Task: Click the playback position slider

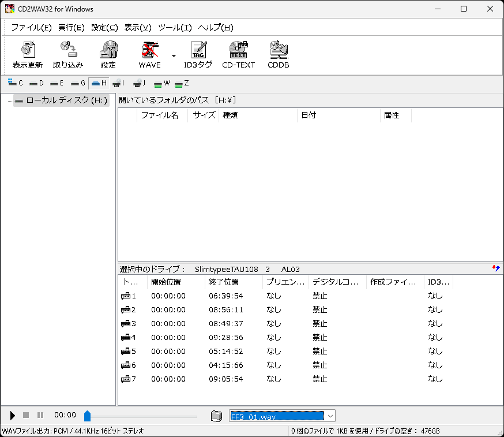Action: [87, 415]
